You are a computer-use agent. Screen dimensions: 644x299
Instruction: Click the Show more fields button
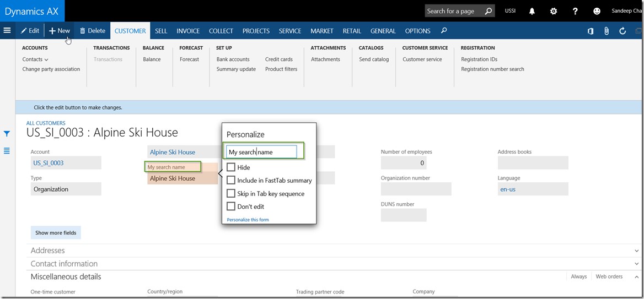click(56, 233)
